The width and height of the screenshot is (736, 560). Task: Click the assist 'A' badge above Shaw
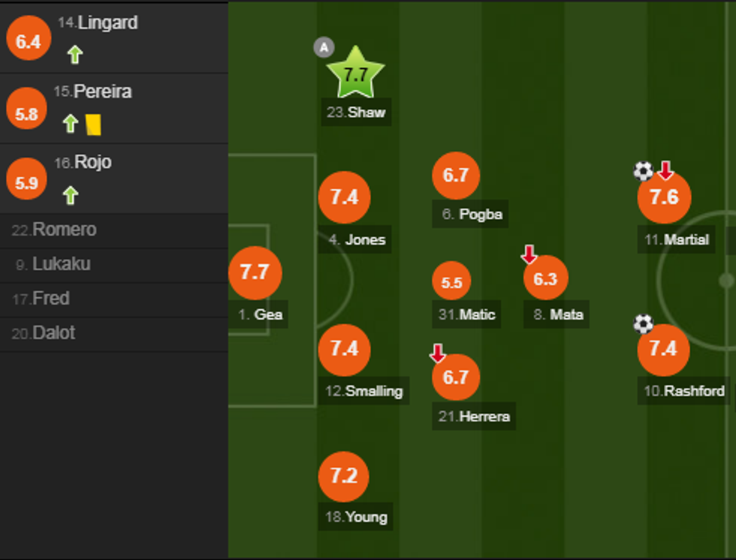pos(324,47)
